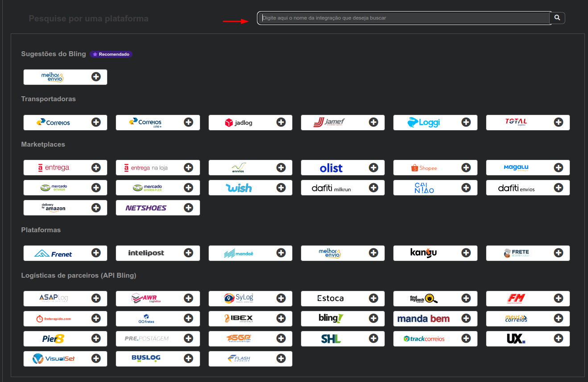Click the Marketplaces section heading

click(43, 144)
